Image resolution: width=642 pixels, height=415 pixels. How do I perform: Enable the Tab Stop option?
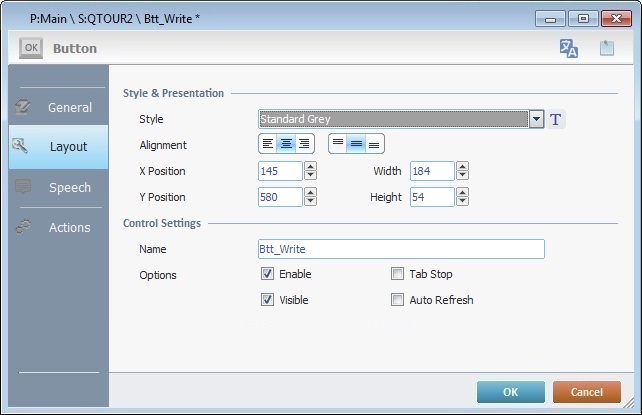click(x=398, y=274)
